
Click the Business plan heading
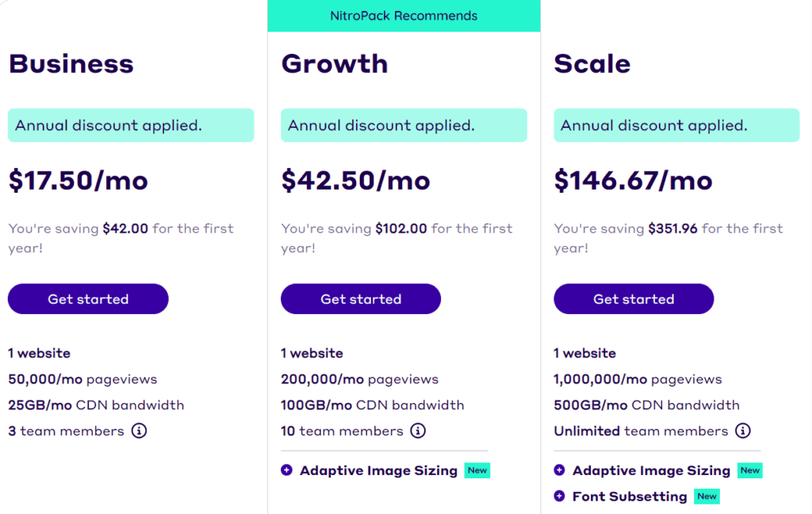pyautogui.click(x=71, y=63)
